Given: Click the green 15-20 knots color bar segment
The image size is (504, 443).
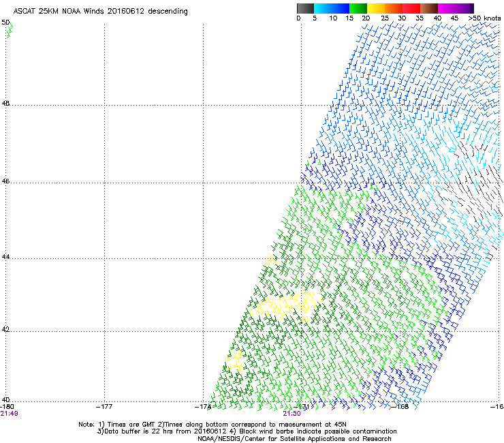Looking at the screenshot, I should 358,8.
